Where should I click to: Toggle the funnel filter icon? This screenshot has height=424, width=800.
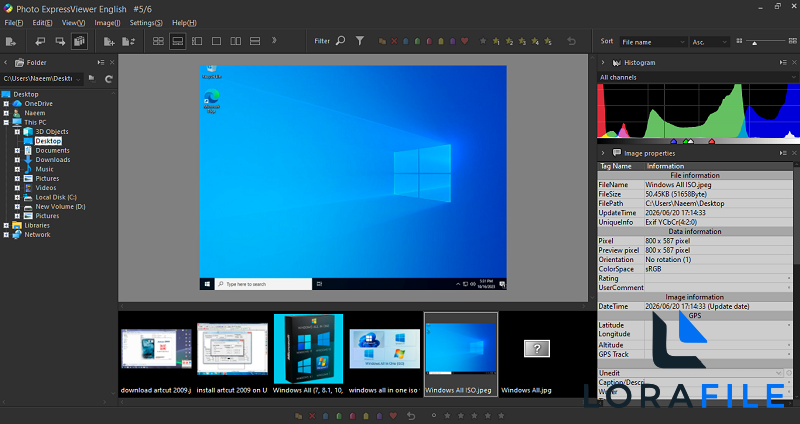click(x=360, y=40)
